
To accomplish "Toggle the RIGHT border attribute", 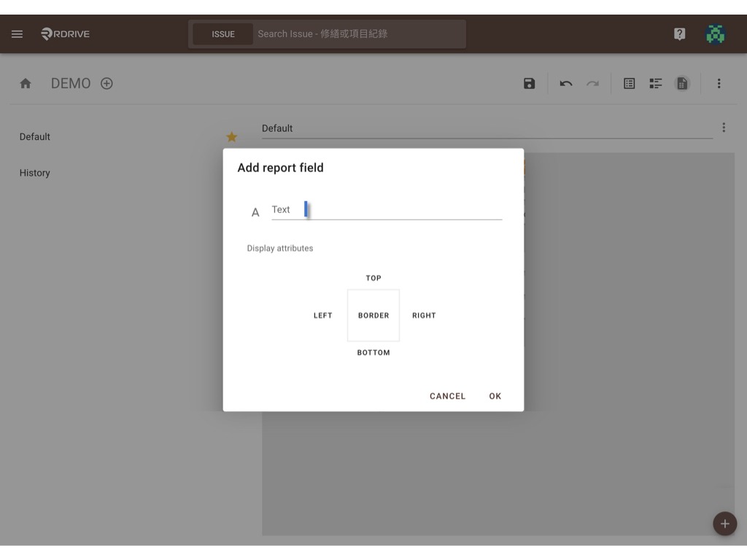I will click(x=424, y=315).
